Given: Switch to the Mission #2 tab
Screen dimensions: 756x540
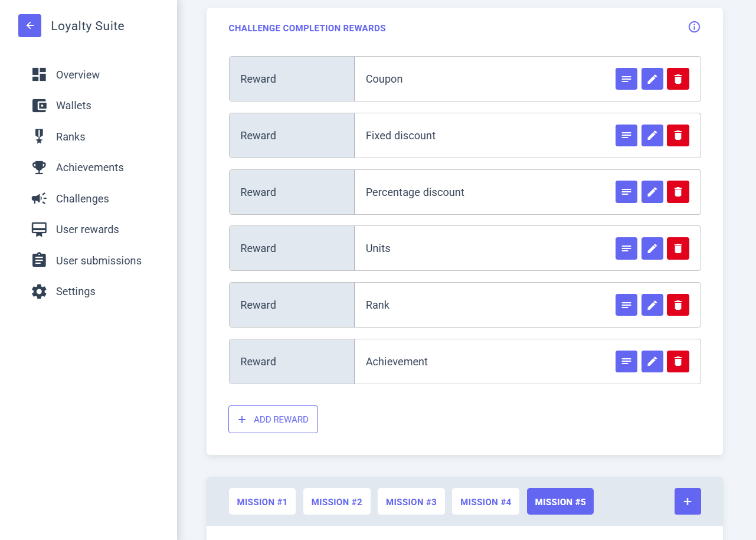Looking at the screenshot, I should (x=337, y=502).
